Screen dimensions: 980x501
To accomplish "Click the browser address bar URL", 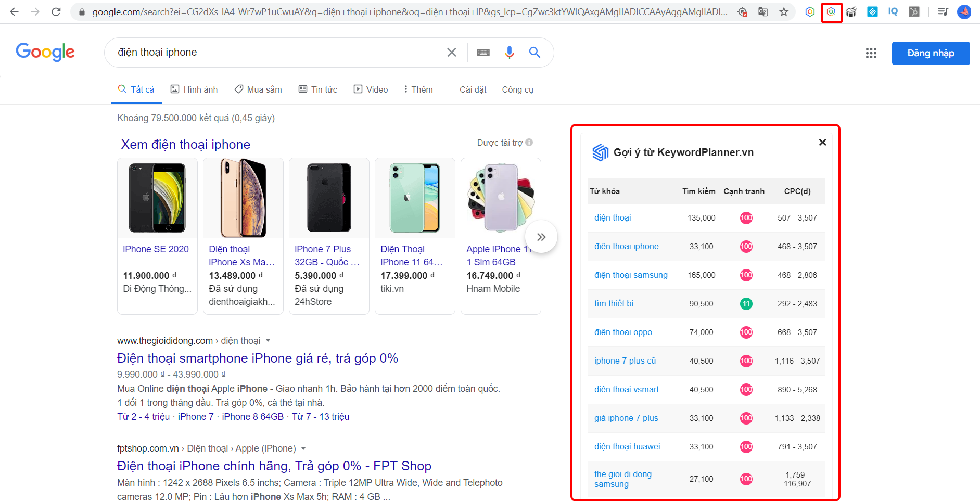I will click(x=410, y=11).
